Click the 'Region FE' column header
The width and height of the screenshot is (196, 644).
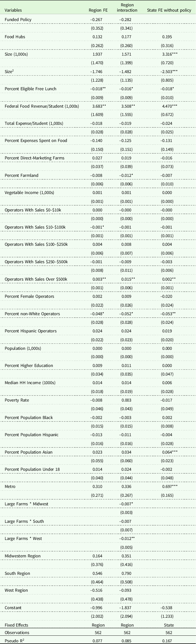pos(98,10)
